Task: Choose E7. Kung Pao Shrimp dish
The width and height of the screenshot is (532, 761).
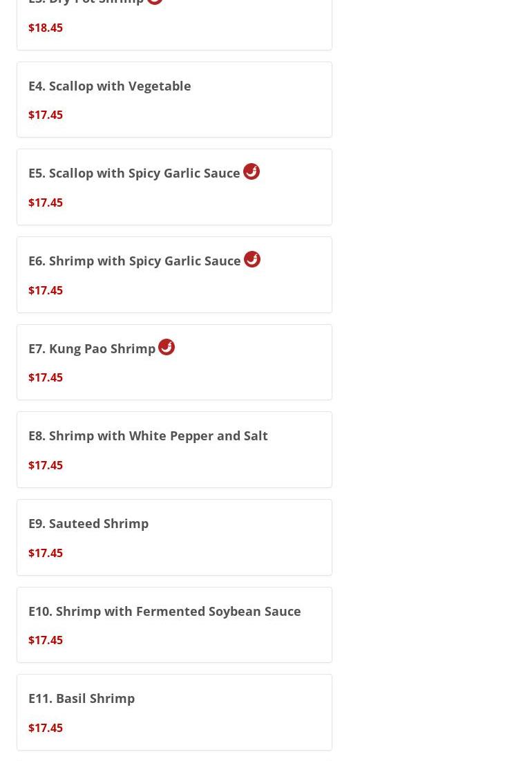Action: [x=92, y=348]
